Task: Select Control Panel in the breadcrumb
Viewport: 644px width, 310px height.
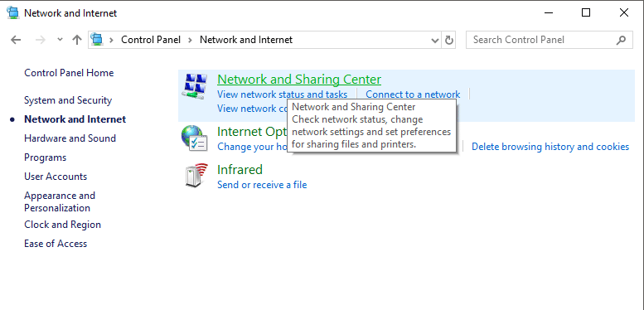Action: [x=151, y=40]
